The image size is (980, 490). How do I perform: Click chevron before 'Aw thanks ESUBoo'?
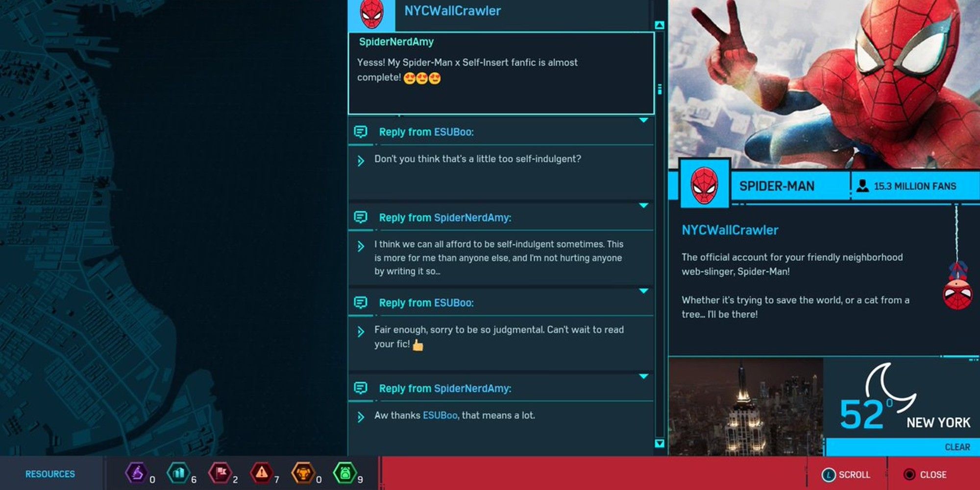[x=361, y=417]
